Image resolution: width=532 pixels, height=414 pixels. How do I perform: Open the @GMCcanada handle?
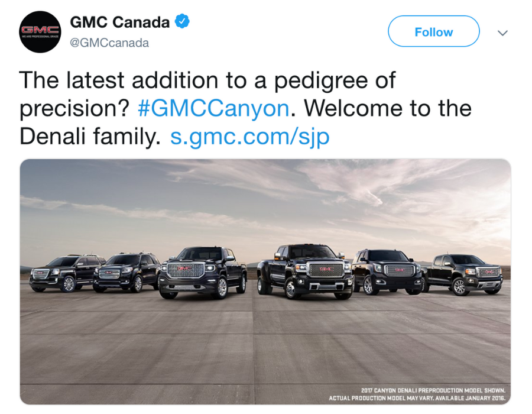[x=109, y=43]
